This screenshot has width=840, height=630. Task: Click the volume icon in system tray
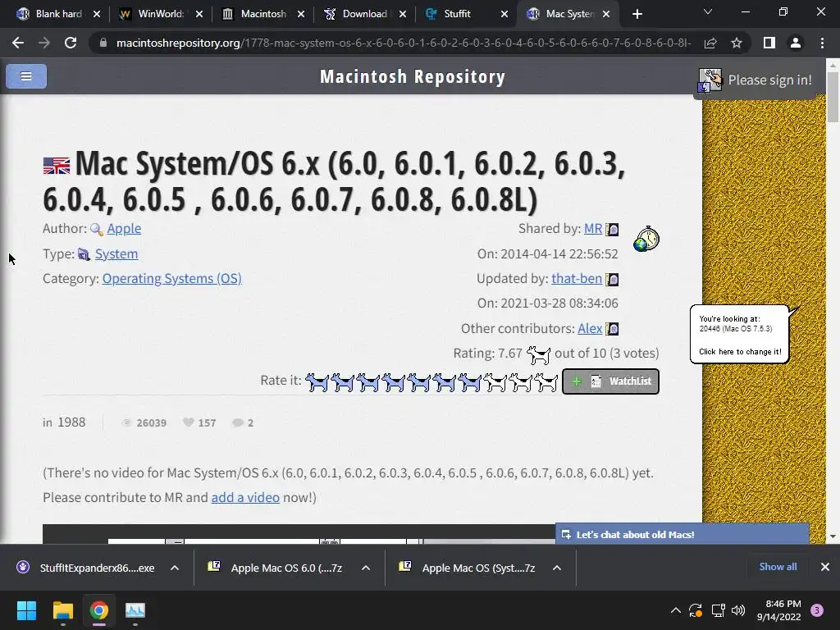point(738,610)
